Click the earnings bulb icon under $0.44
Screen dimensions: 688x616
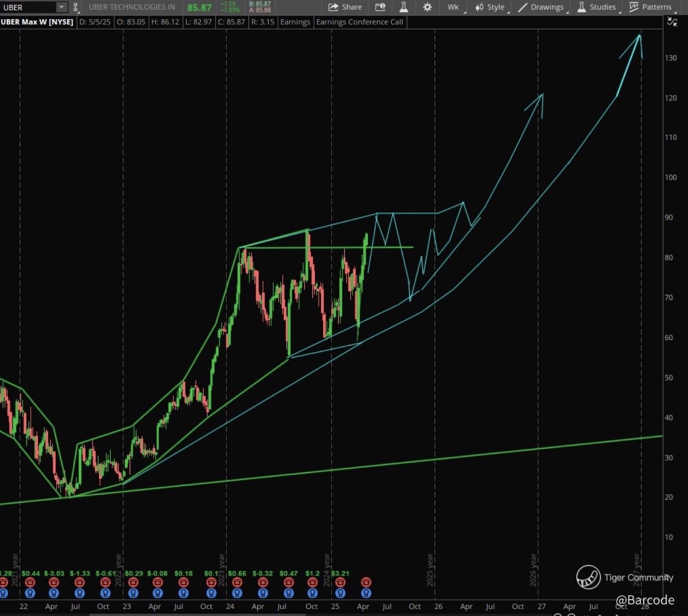point(30,593)
